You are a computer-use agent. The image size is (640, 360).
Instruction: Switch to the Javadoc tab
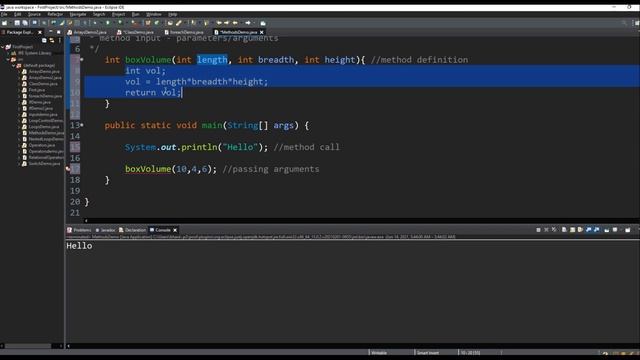pos(105,230)
